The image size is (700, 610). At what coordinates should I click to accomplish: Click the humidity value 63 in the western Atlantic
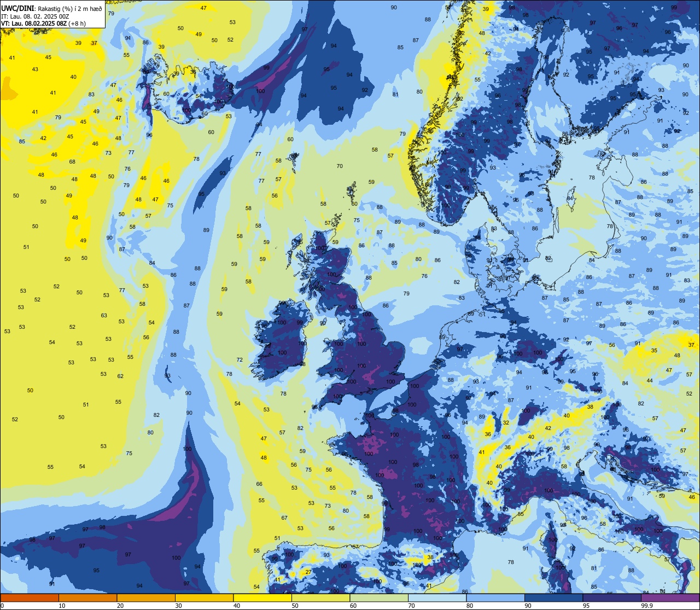[104, 316]
